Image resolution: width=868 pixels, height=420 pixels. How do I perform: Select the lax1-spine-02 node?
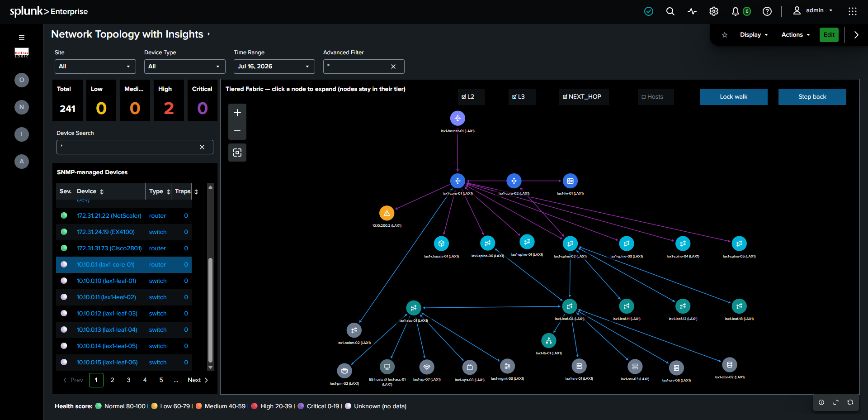tap(570, 243)
